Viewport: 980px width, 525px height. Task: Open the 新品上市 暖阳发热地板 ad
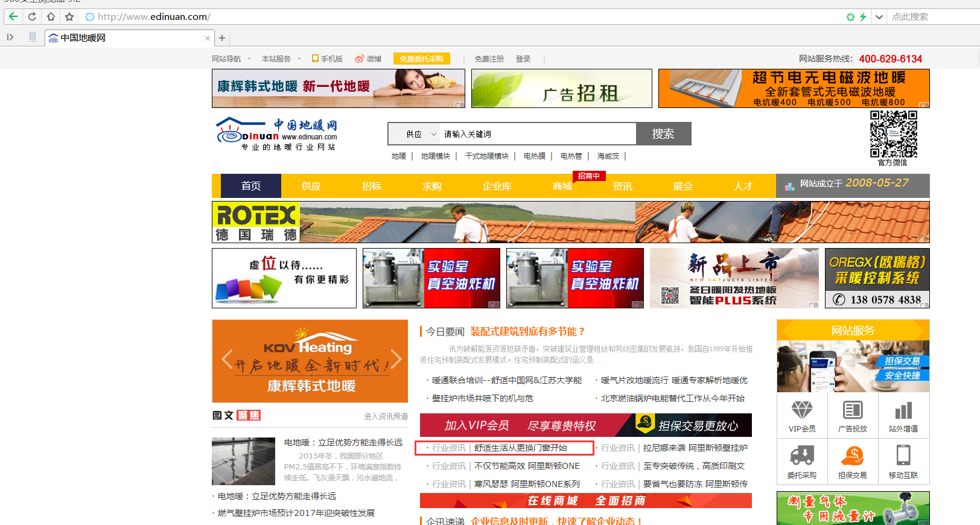pos(734,278)
